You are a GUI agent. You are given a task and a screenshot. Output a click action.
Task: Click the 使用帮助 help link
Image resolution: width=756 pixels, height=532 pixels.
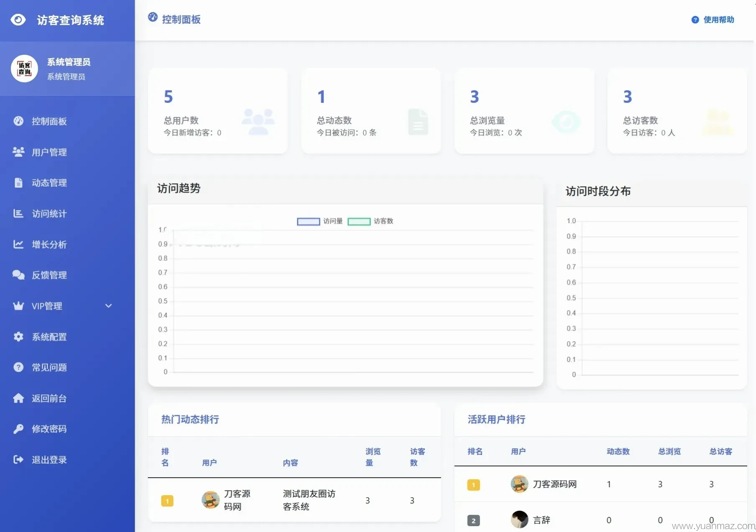pyautogui.click(x=719, y=20)
